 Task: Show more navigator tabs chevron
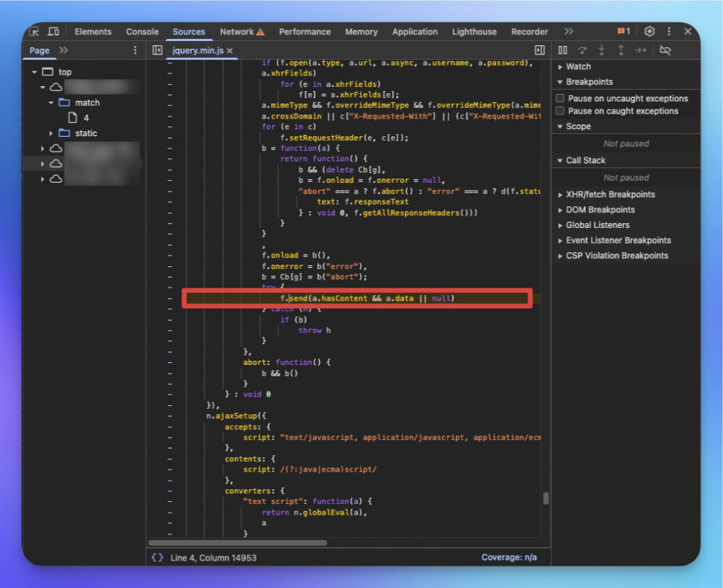click(64, 50)
